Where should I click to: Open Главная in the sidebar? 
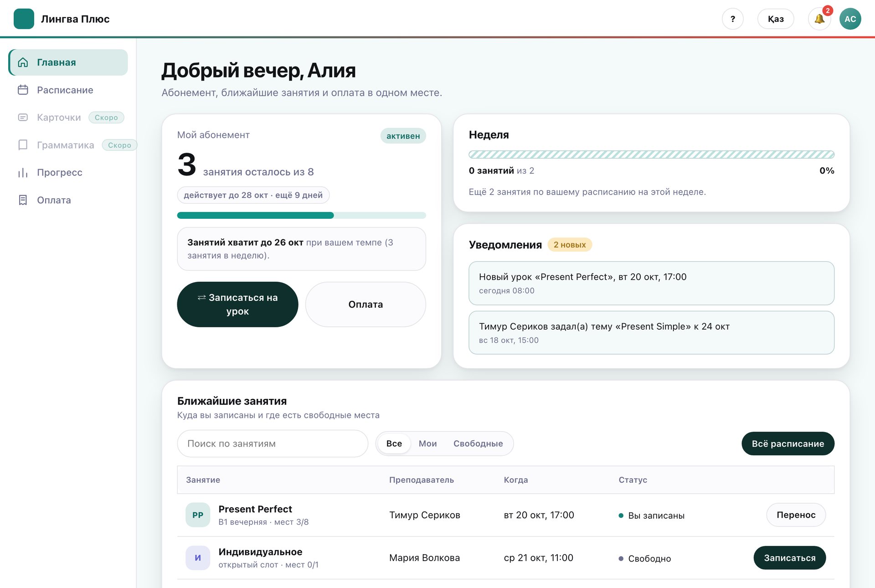[x=68, y=62]
